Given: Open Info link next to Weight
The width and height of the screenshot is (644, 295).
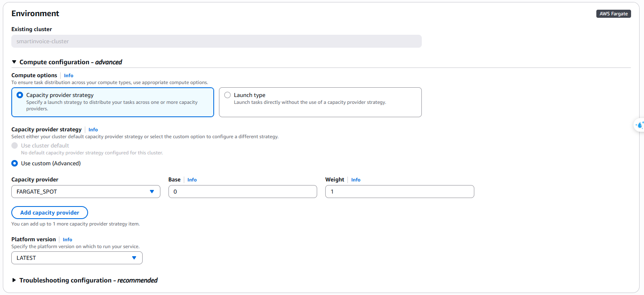Looking at the screenshot, I should tap(356, 180).
